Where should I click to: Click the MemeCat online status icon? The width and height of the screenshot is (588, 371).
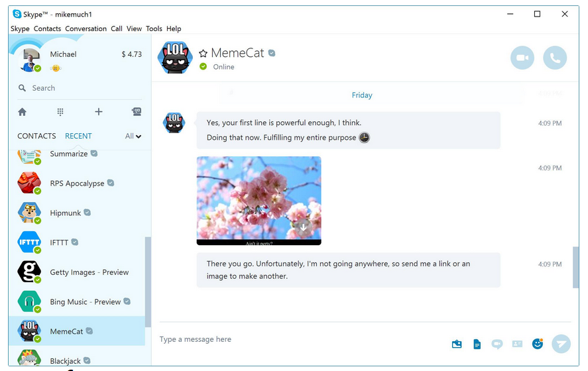(x=204, y=67)
